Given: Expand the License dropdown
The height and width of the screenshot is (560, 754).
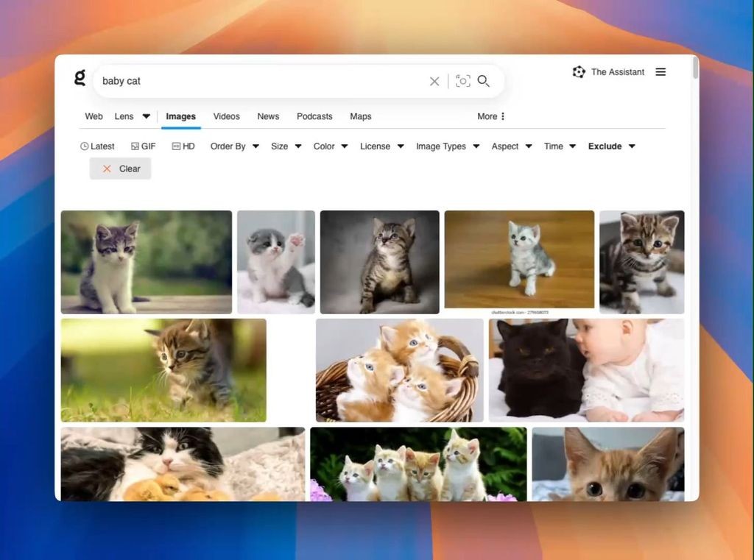Looking at the screenshot, I should 382,146.
